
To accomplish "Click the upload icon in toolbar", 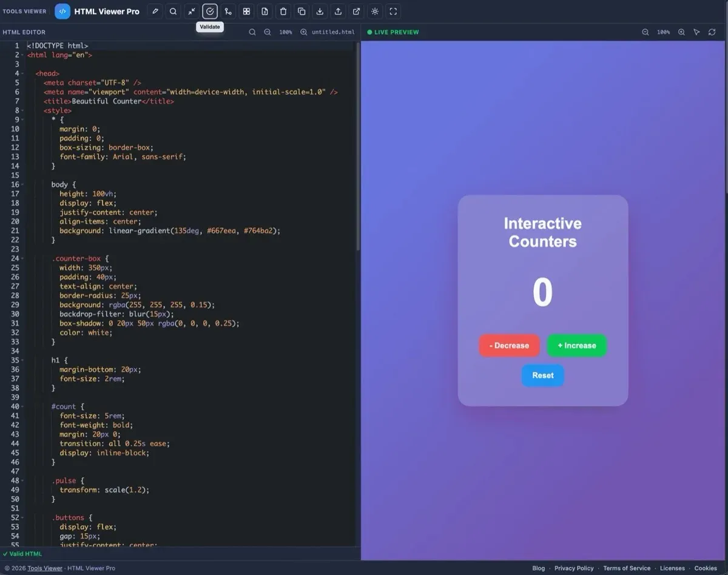I will tap(338, 11).
